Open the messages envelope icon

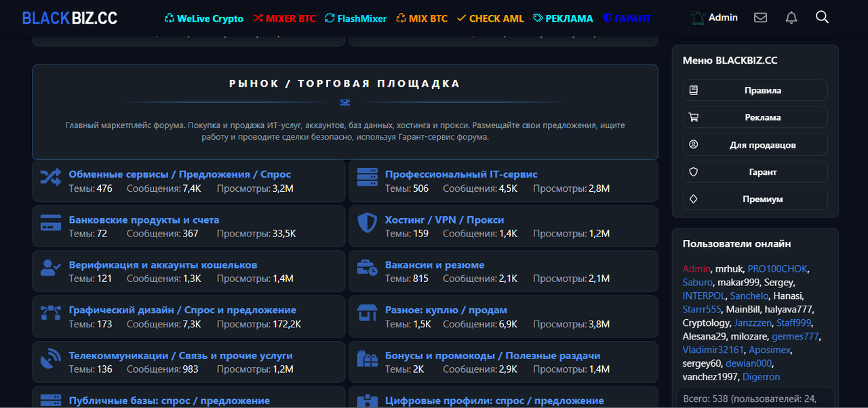pos(760,18)
